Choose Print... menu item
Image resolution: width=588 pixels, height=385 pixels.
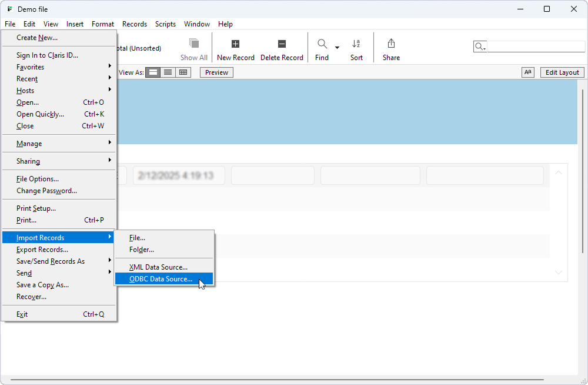tap(58, 220)
